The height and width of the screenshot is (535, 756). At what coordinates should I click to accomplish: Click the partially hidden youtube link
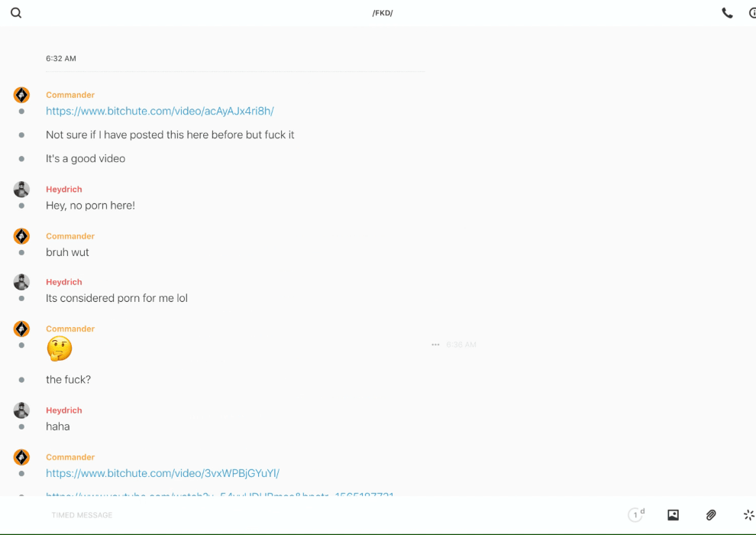tap(220, 493)
